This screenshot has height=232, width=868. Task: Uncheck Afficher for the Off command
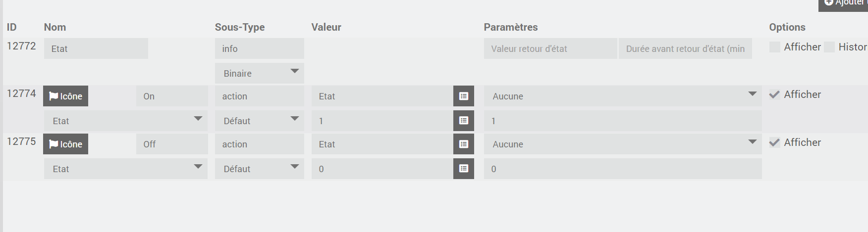pyautogui.click(x=774, y=142)
